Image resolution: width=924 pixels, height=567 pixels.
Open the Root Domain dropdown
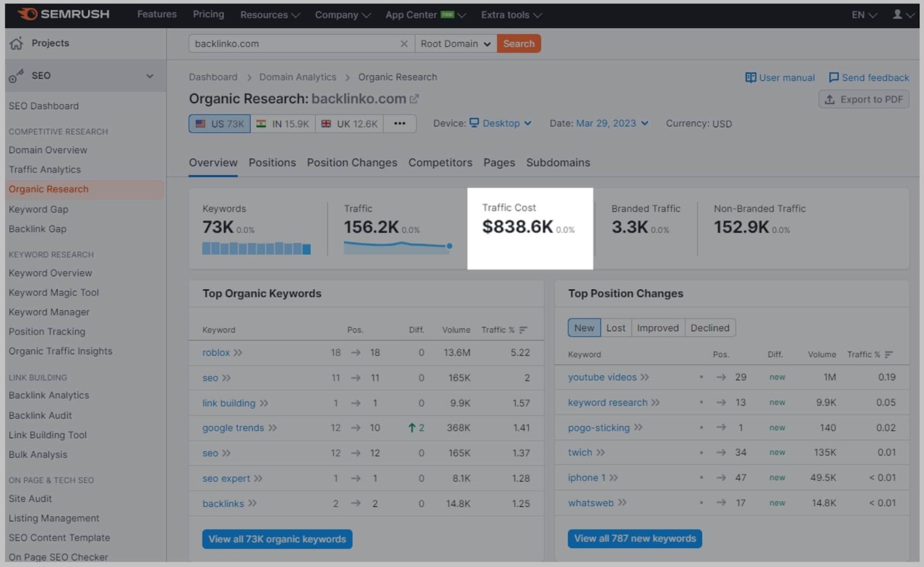tap(456, 44)
